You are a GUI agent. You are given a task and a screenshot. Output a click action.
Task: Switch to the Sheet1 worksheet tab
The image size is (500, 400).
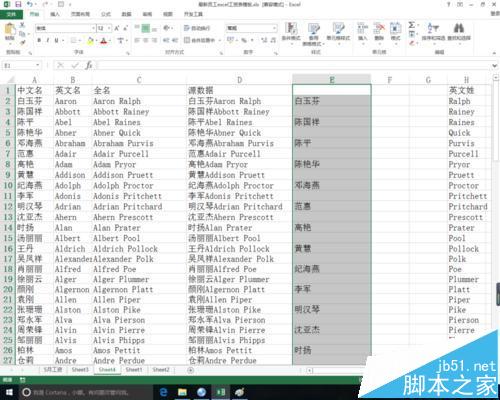tap(134, 370)
